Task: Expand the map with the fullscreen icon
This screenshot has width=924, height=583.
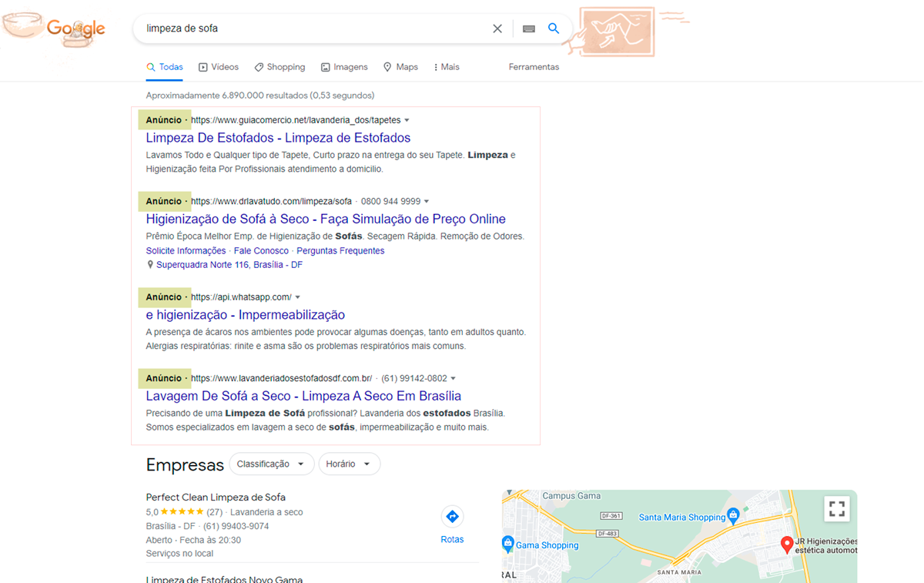Action: [x=837, y=509]
